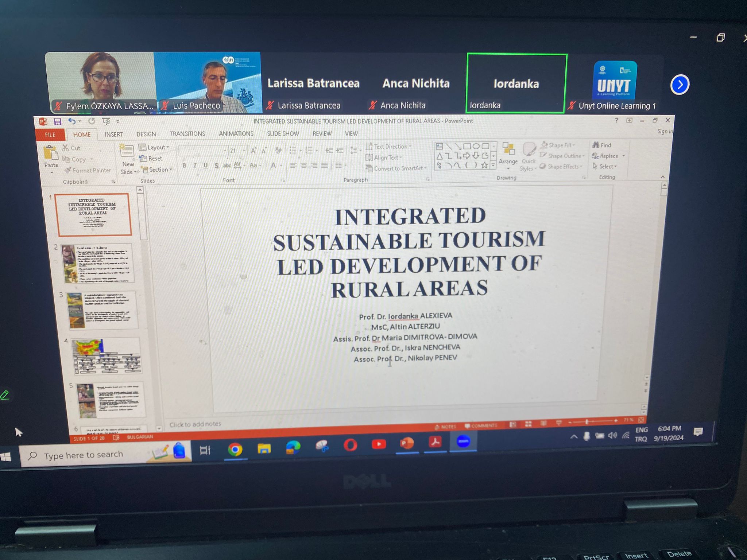Select the right arrow shape in gallery

point(467,156)
